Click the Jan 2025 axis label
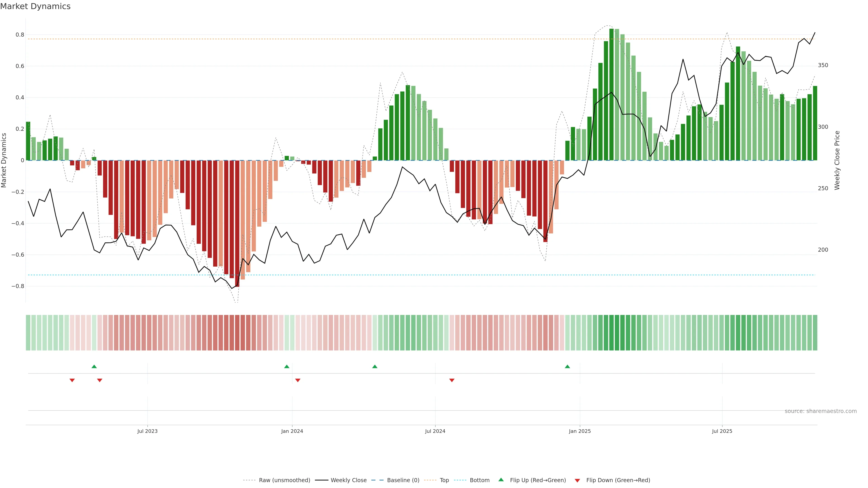The image size is (868, 488). pos(580,431)
